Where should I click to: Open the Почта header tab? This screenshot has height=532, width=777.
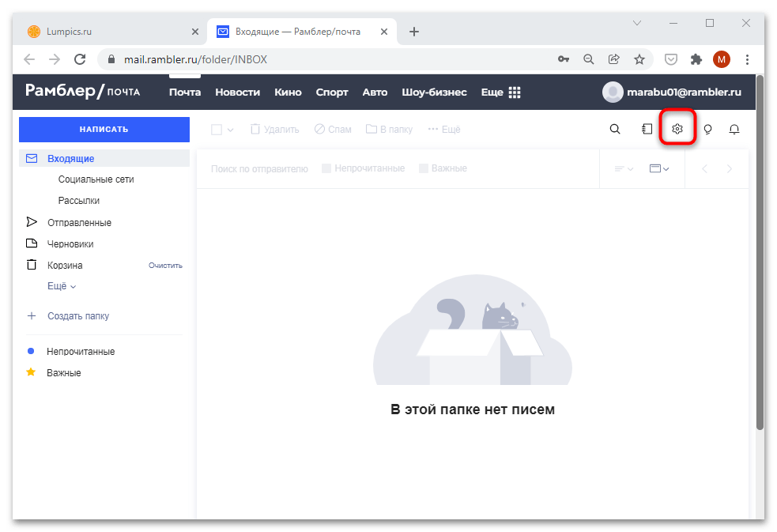[185, 92]
